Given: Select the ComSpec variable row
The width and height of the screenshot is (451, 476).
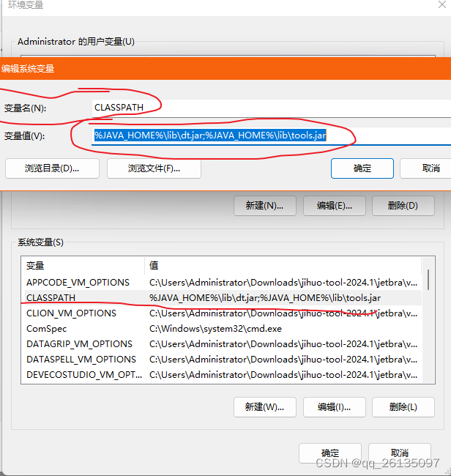Looking at the screenshot, I should [221, 329].
